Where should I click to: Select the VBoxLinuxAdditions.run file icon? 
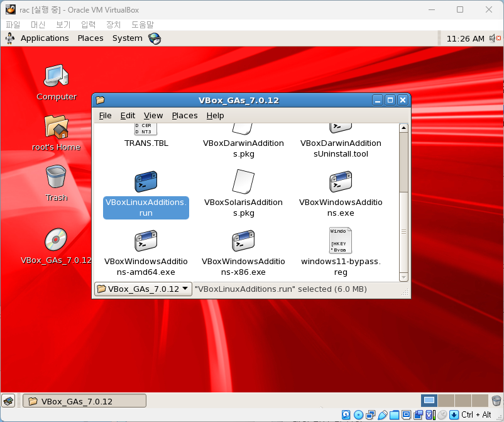[x=146, y=181]
